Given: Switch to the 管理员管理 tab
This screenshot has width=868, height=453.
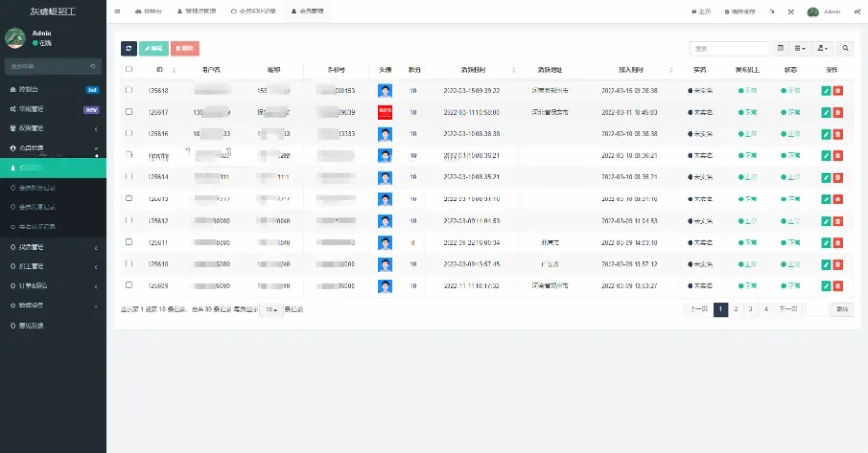Looking at the screenshot, I should coord(200,12).
